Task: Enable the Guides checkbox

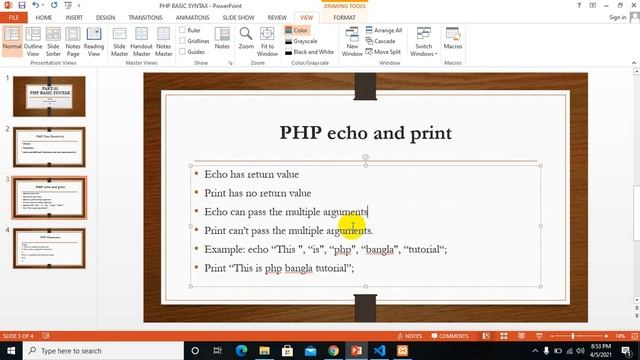Action: [182, 51]
